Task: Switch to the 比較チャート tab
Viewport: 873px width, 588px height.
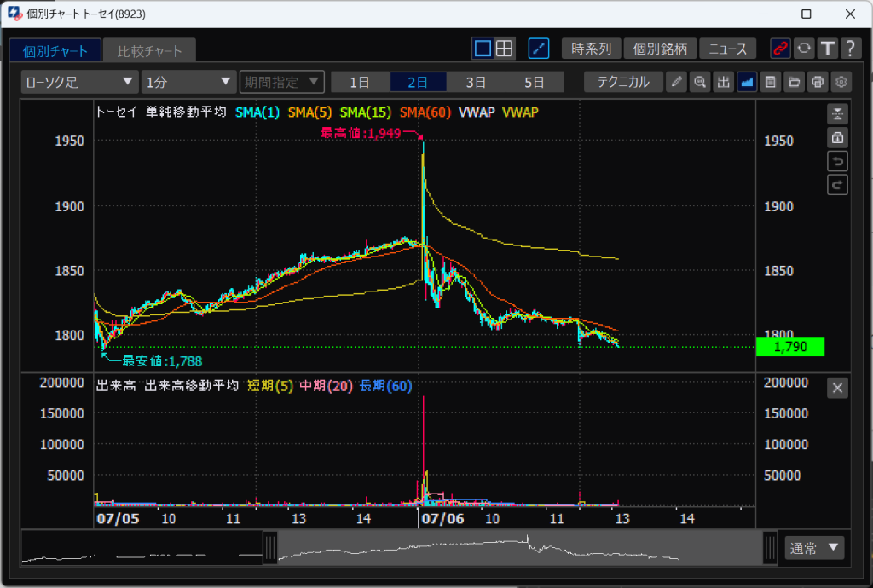Action: pos(150,50)
